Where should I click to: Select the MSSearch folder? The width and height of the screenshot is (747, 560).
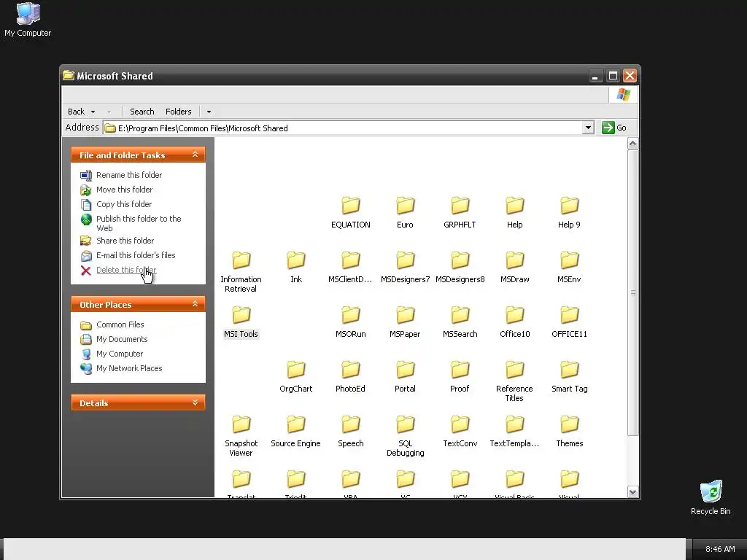460,322
